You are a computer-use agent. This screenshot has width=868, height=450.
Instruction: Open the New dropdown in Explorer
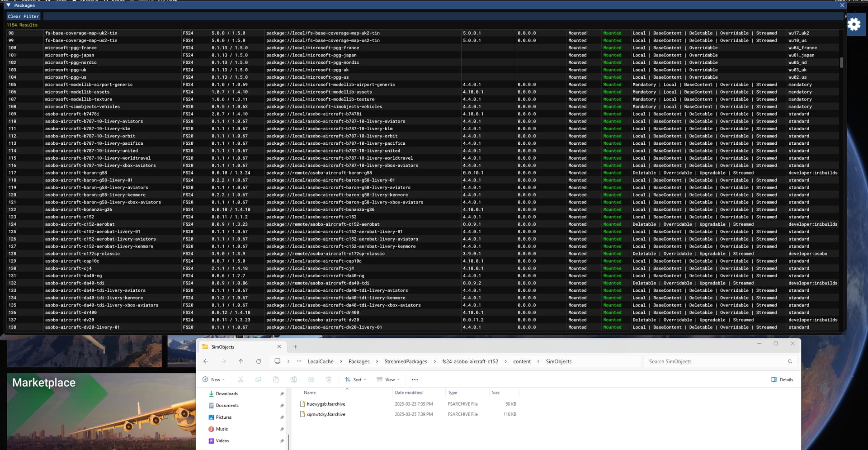[x=213, y=379]
